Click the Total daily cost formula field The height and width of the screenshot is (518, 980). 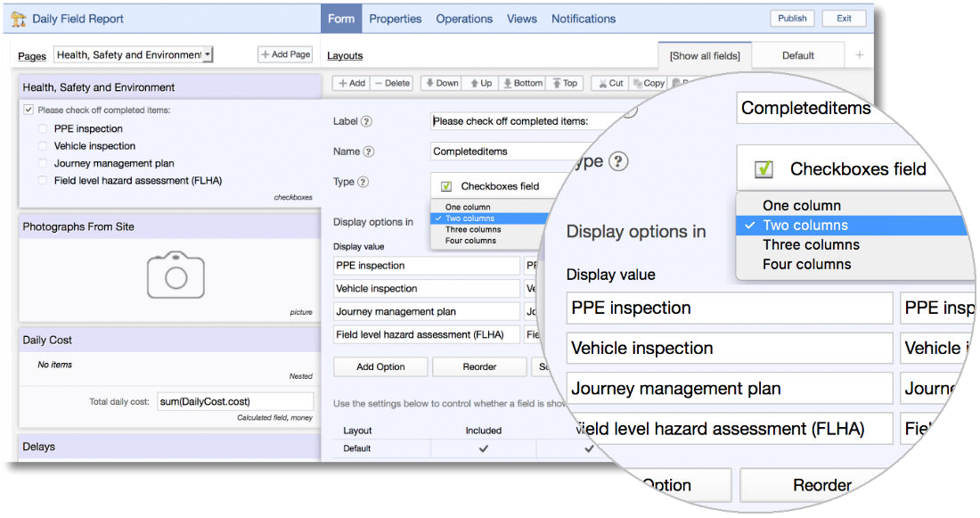coord(235,401)
